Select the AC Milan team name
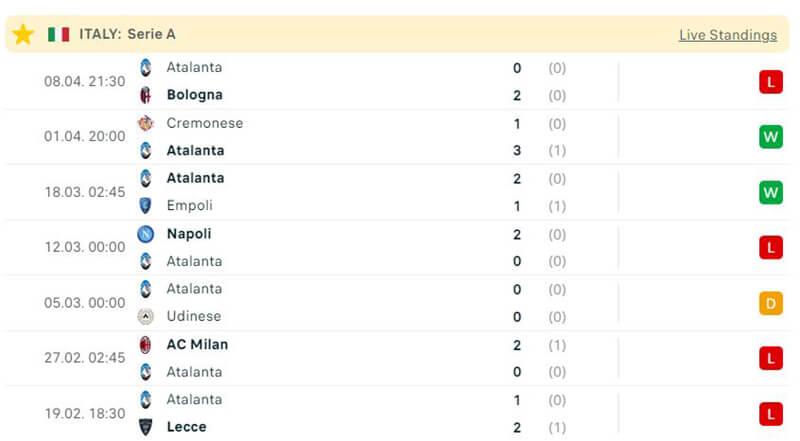Viewport: 800px width, 441px height. [x=197, y=345]
